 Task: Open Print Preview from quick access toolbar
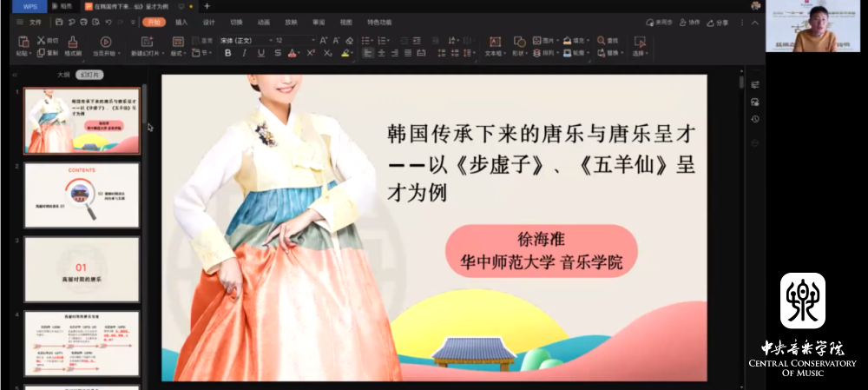coord(95,23)
